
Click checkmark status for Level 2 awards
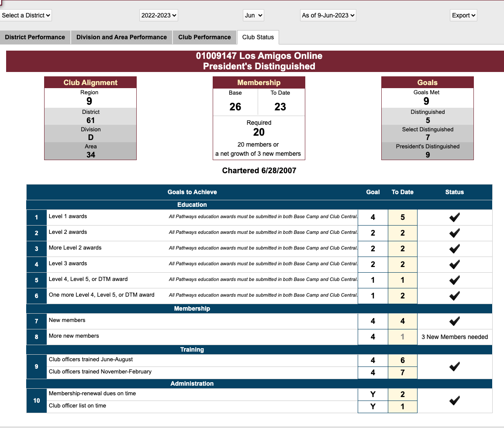[455, 233]
